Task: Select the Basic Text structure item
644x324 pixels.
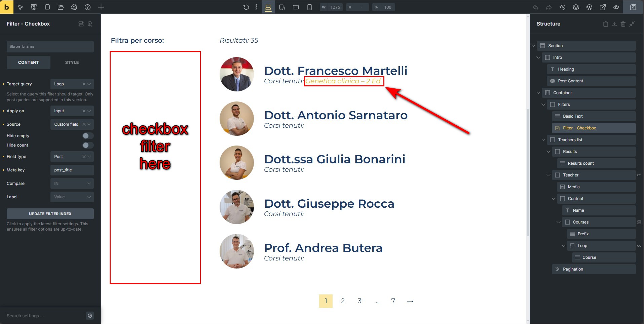Action: pyautogui.click(x=594, y=116)
